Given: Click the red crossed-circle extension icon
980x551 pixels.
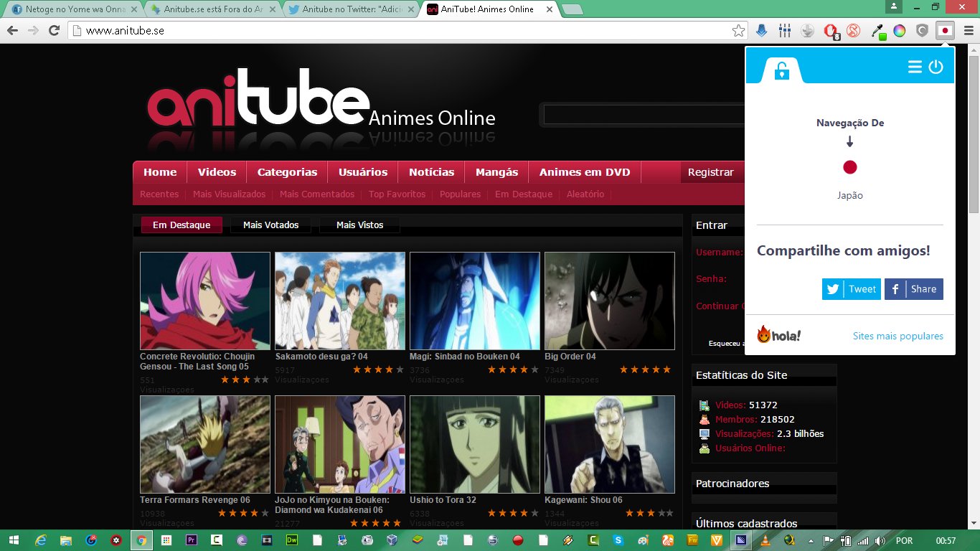Looking at the screenshot, I should point(854,31).
